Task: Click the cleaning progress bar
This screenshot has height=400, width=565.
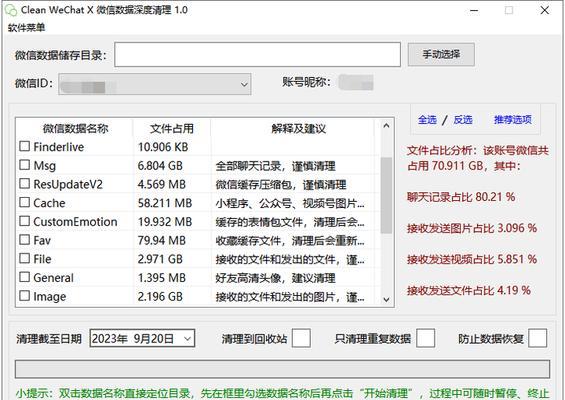Action: coord(282,369)
